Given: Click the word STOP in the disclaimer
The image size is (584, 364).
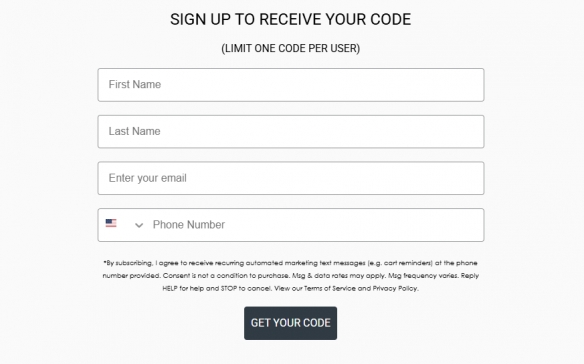Looking at the screenshot, I should (x=229, y=288).
